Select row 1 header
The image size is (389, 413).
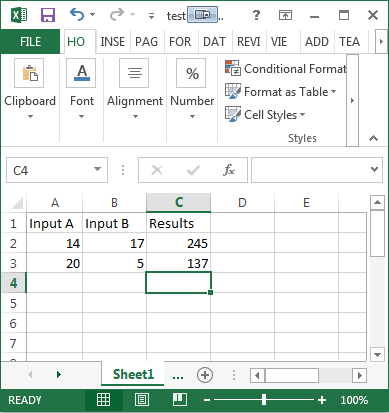pyautogui.click(x=13, y=223)
